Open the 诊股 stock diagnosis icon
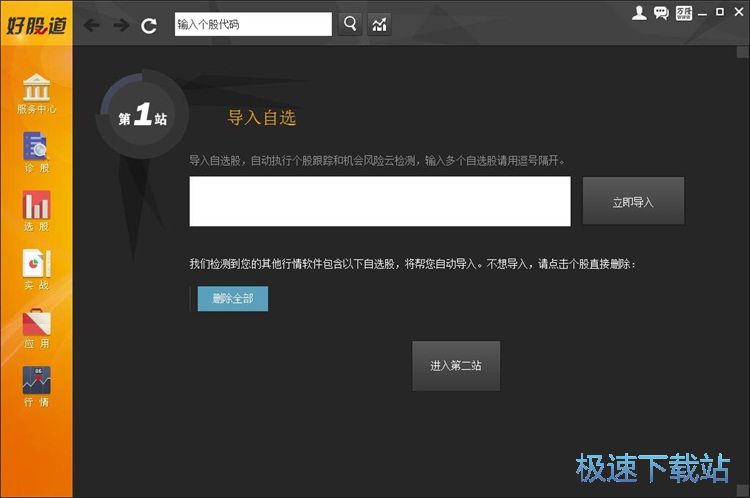The image size is (750, 498). [x=36, y=152]
